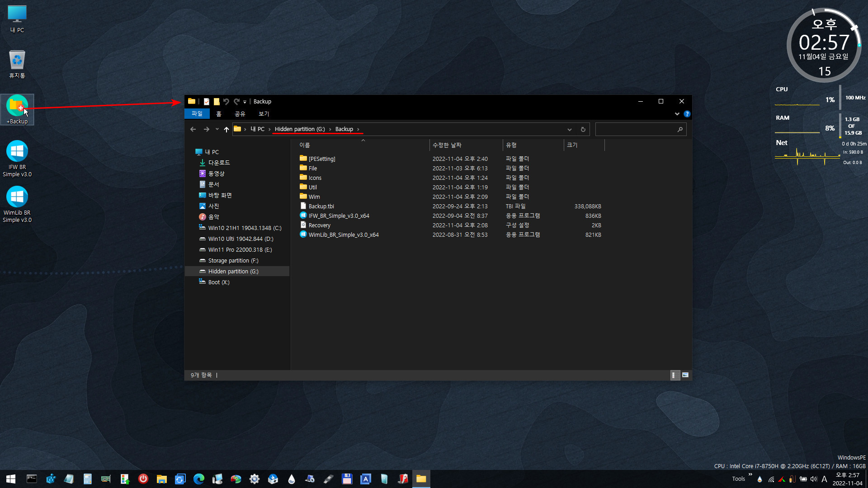Go up one folder level
Image resolution: width=868 pixels, height=488 pixels.
(226, 129)
